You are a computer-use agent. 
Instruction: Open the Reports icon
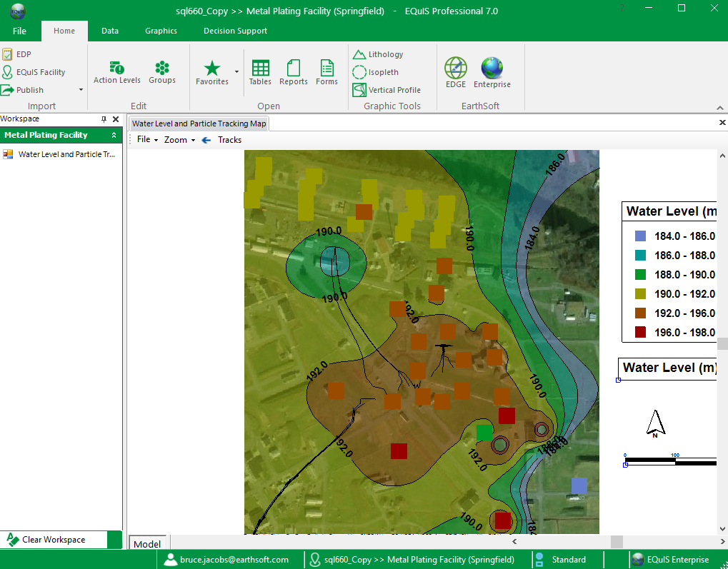(293, 71)
